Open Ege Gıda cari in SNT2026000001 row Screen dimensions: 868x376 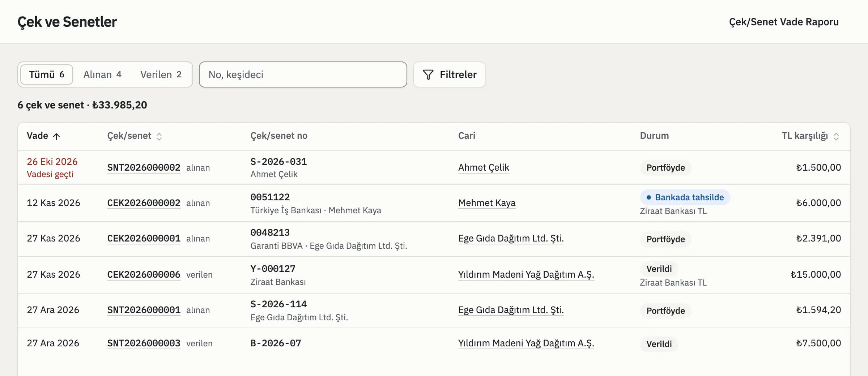pos(511,310)
